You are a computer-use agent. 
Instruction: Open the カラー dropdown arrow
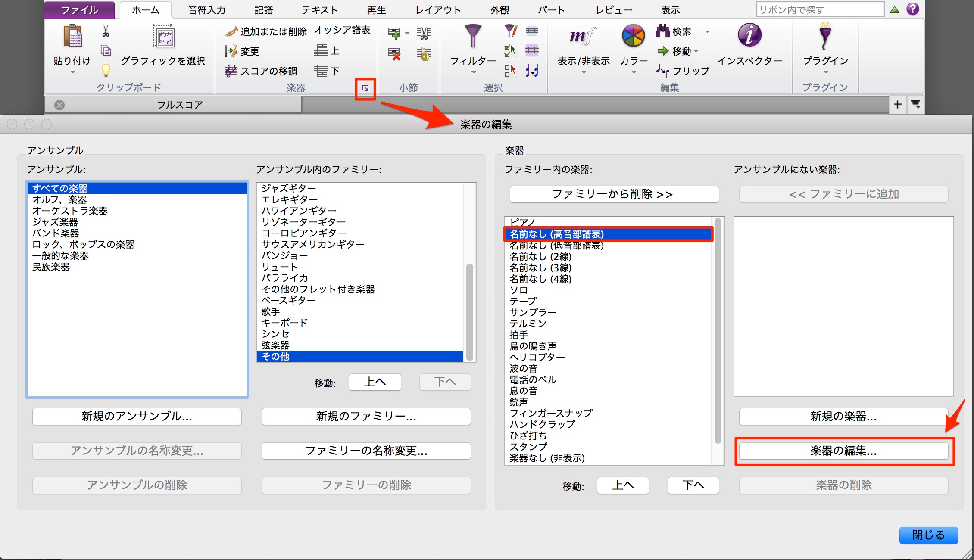pyautogui.click(x=633, y=72)
